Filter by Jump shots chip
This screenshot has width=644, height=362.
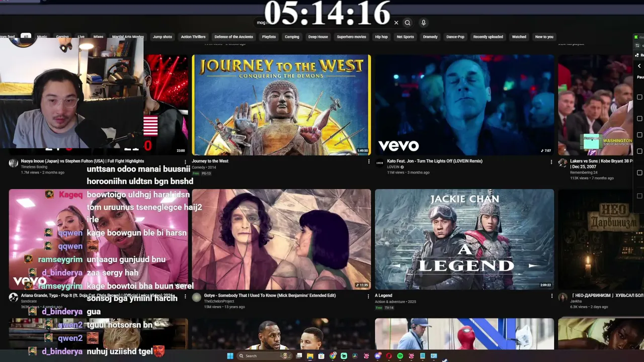(x=163, y=37)
